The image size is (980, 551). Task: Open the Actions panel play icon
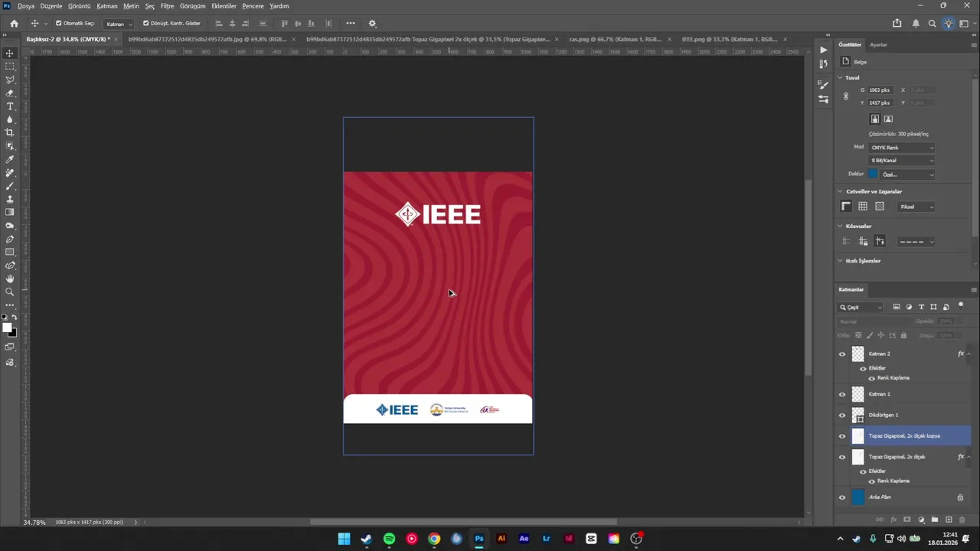coord(823,50)
